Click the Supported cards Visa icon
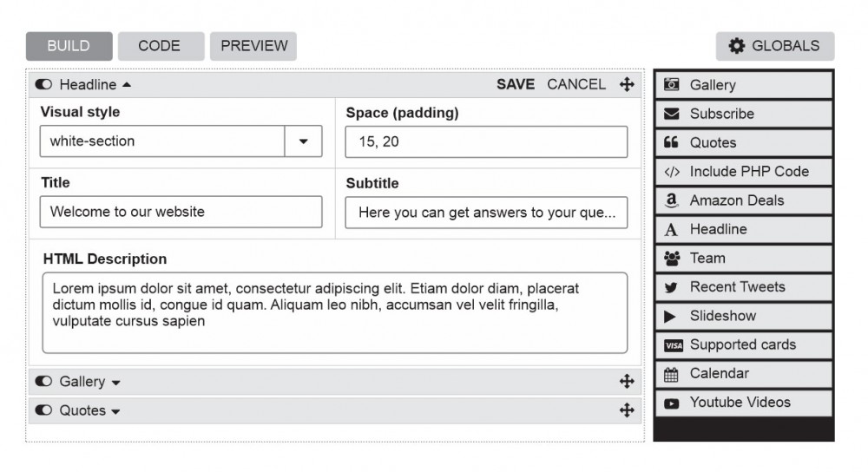Viewport: 868px width, 472px height. click(x=673, y=345)
